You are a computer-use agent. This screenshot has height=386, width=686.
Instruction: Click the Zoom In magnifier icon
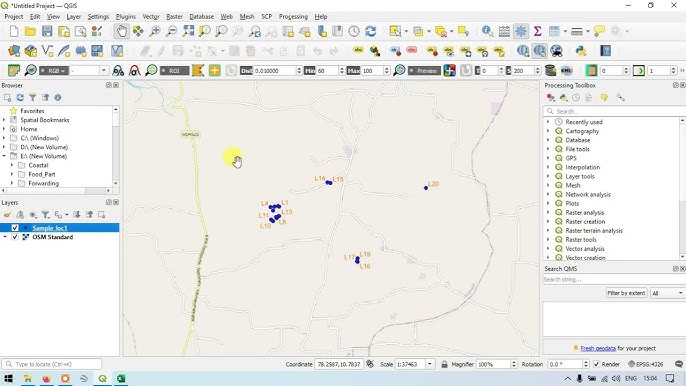coord(155,31)
